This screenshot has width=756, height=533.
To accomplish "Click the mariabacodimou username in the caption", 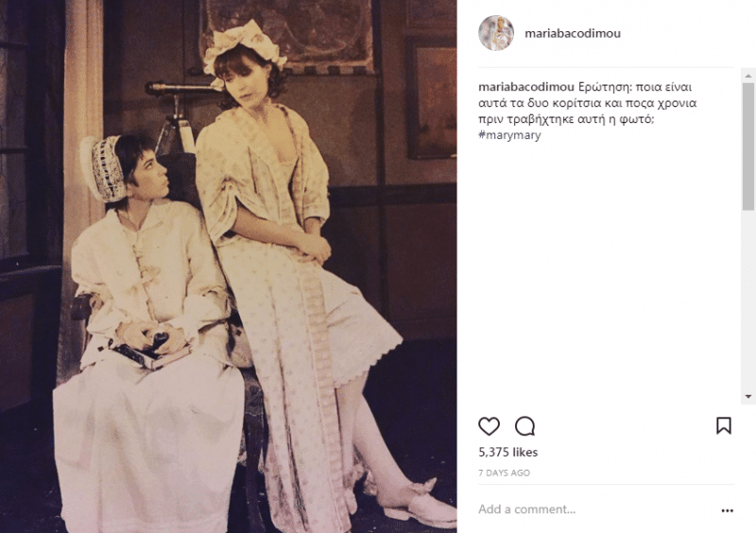I will pos(526,87).
